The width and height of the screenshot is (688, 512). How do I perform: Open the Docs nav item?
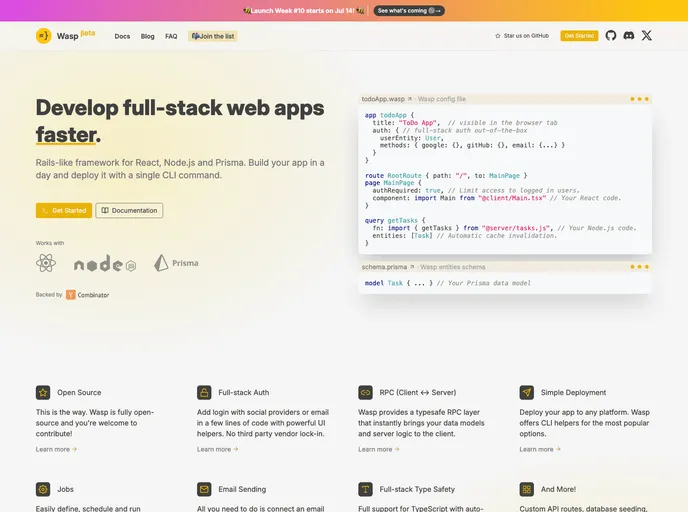coord(122,36)
